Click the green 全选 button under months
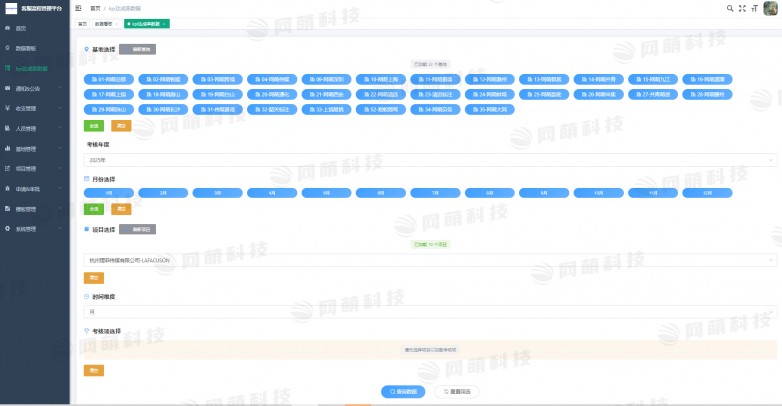782x406 pixels. (94, 209)
